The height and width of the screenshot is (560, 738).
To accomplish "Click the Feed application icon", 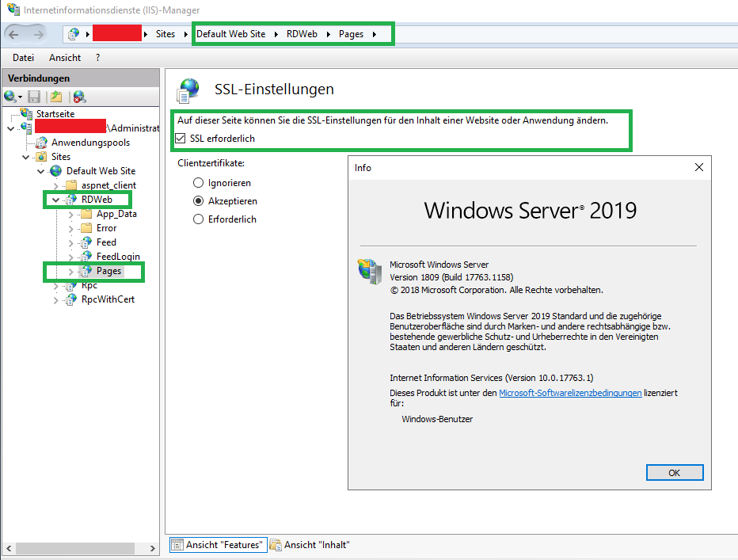I will (86, 242).
